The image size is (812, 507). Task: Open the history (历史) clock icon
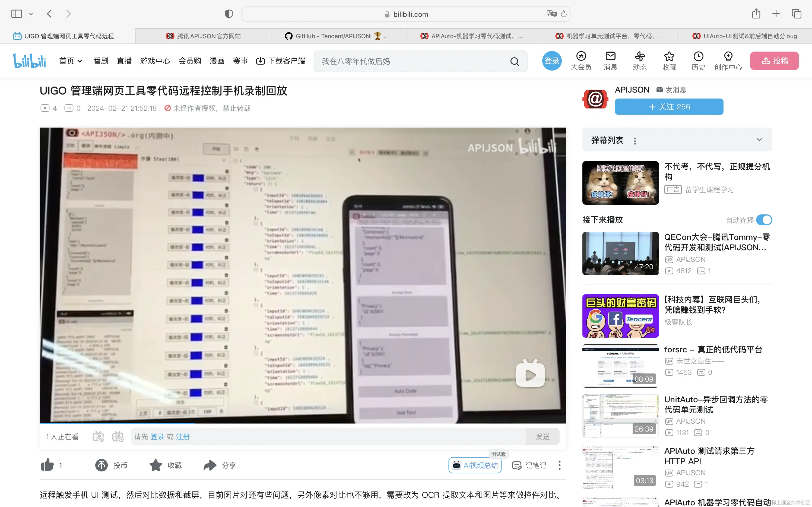point(698,56)
